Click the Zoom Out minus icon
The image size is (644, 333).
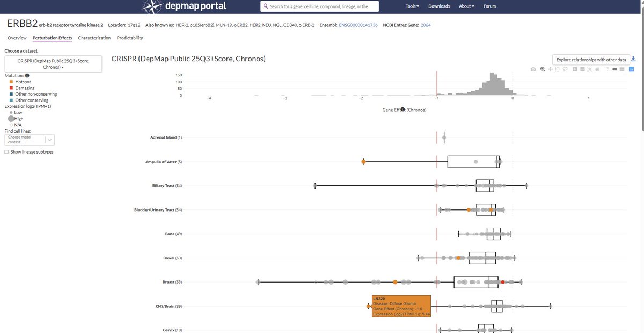[x=582, y=69]
